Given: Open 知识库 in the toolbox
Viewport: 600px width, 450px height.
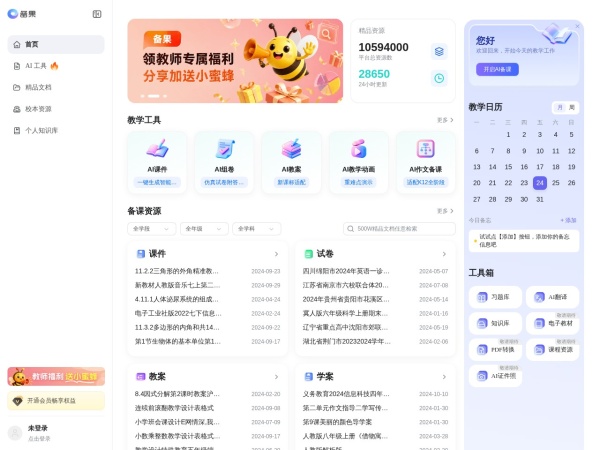Looking at the screenshot, I should pos(495,323).
